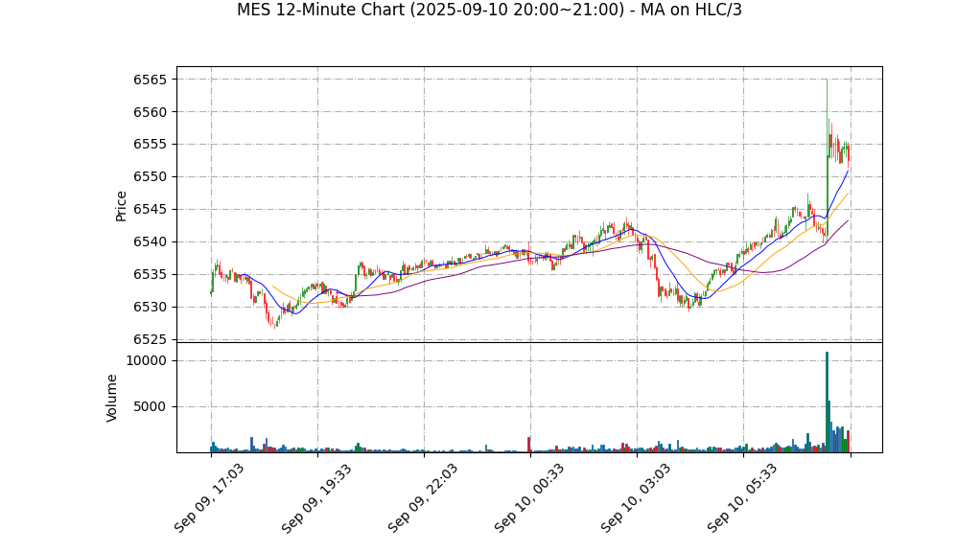Click the 6530 price axis label
Viewport: 980px width, 551px height.
click(150, 307)
